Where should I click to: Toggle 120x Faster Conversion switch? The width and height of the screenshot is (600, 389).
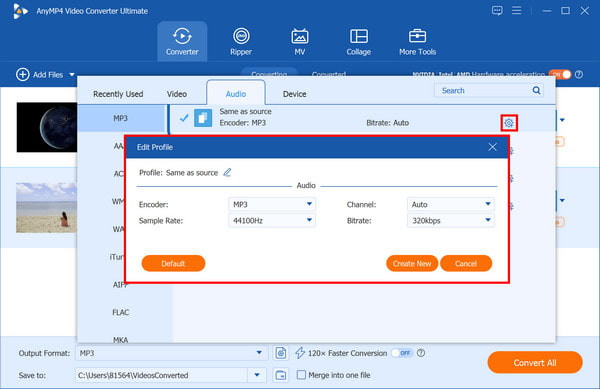[401, 353]
